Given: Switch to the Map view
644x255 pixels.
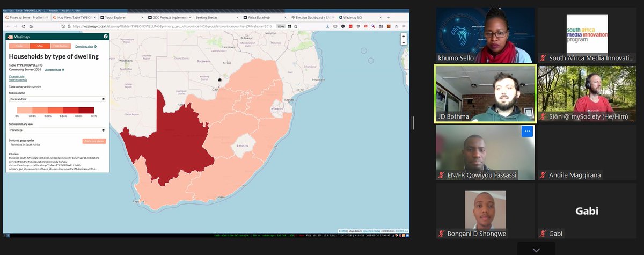Looking at the screenshot, I should pos(40,47).
